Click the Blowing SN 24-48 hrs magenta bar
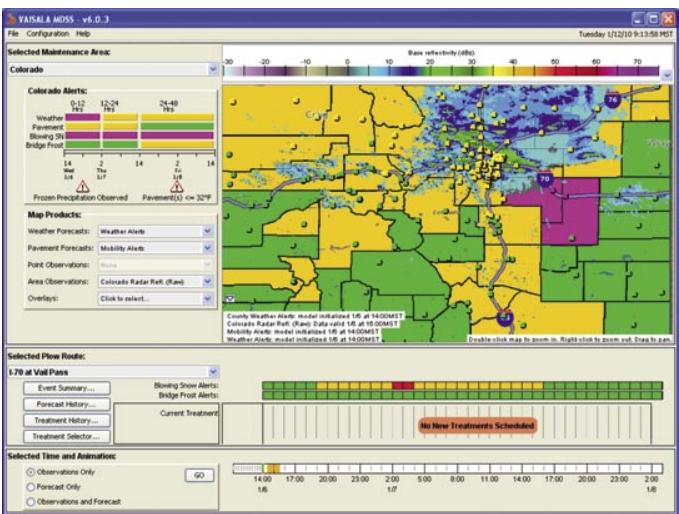 coord(178,136)
